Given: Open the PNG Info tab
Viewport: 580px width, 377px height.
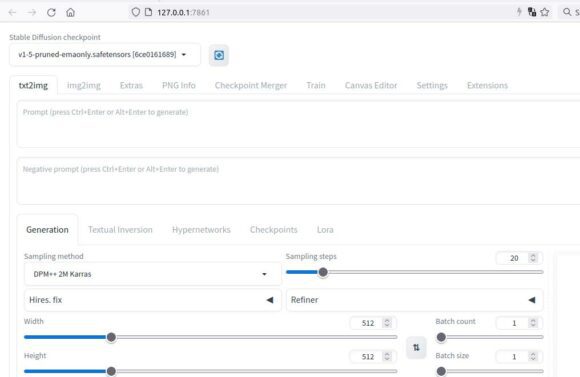Looking at the screenshot, I should coord(179,85).
